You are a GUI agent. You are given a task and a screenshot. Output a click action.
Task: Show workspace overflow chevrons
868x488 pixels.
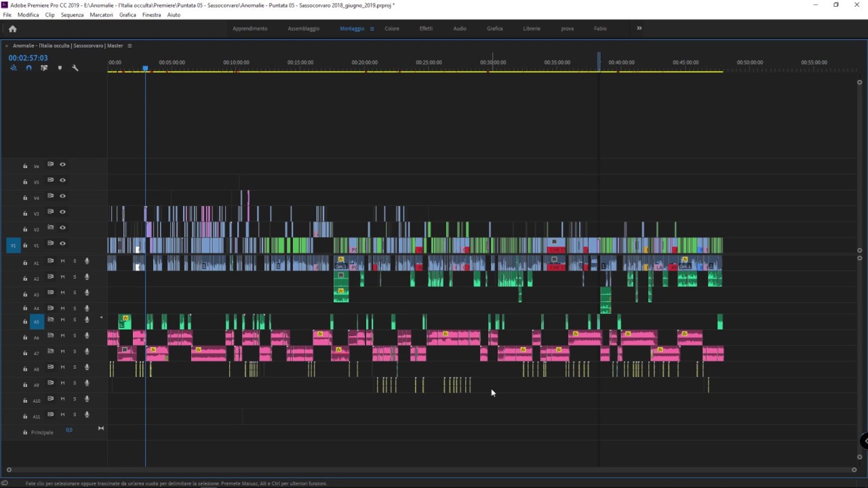[639, 28]
